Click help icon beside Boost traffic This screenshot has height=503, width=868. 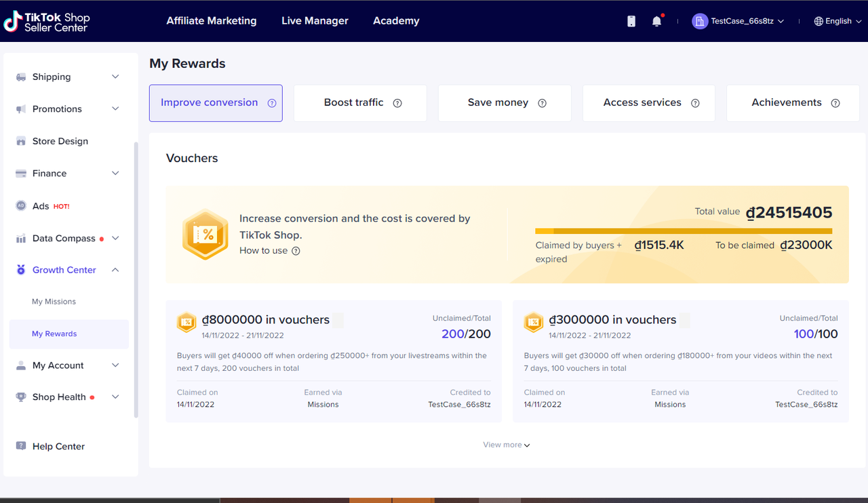(397, 103)
